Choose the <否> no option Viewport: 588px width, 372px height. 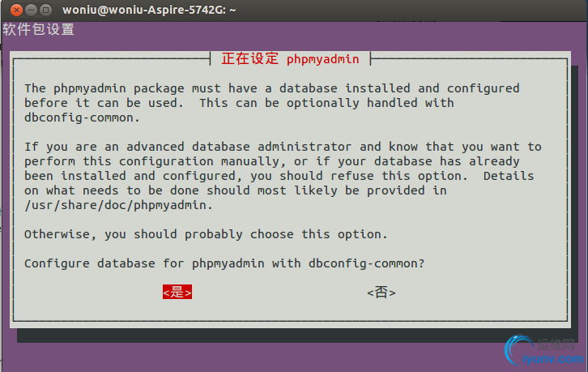pos(381,292)
